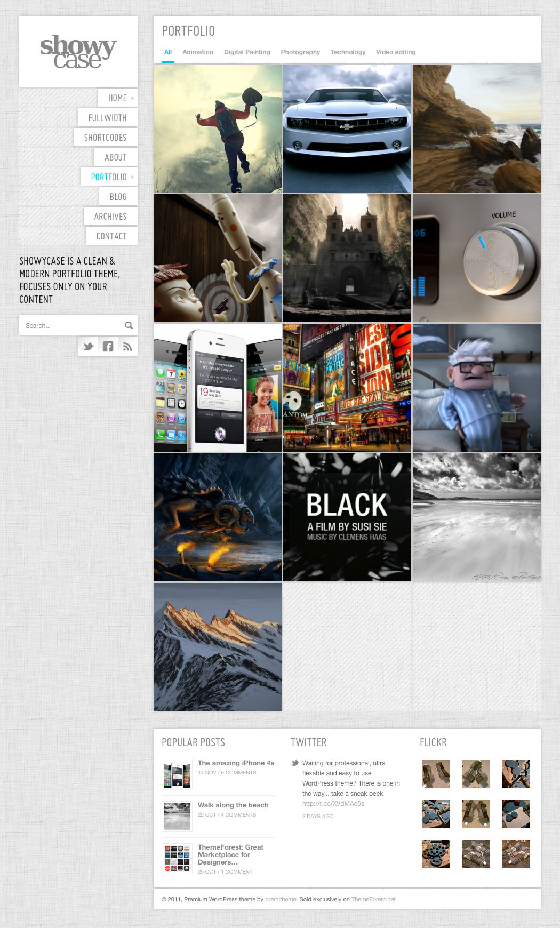Image resolution: width=560 pixels, height=928 pixels.
Task: Open the Archives page
Action: tap(110, 217)
